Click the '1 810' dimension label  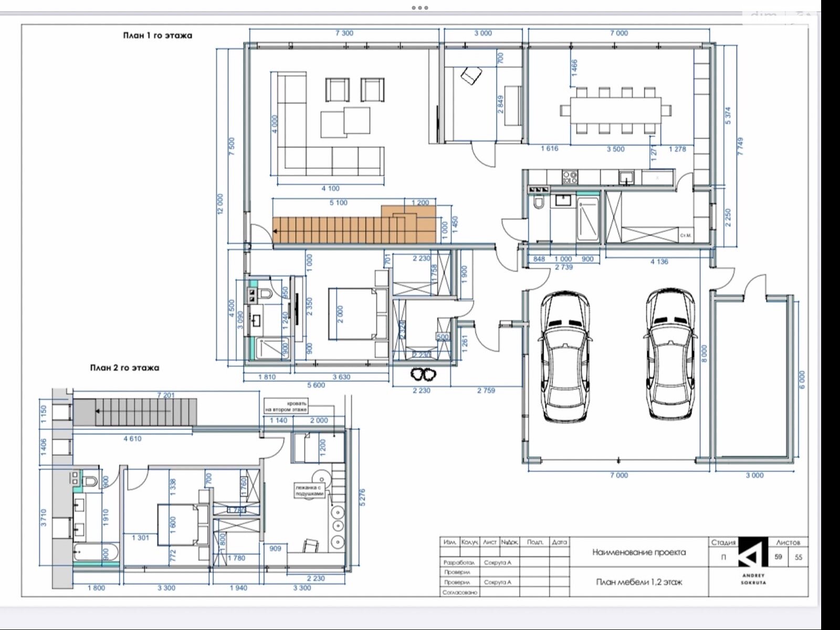tap(267, 377)
